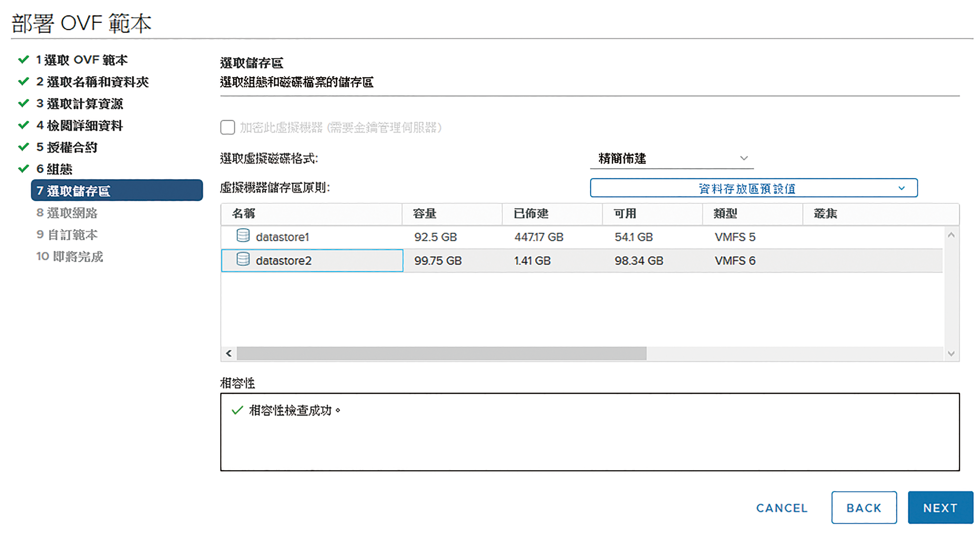Go to step 2 選取名稱和資料夾
Image resolution: width=980 pixels, height=534 pixels.
[92, 82]
